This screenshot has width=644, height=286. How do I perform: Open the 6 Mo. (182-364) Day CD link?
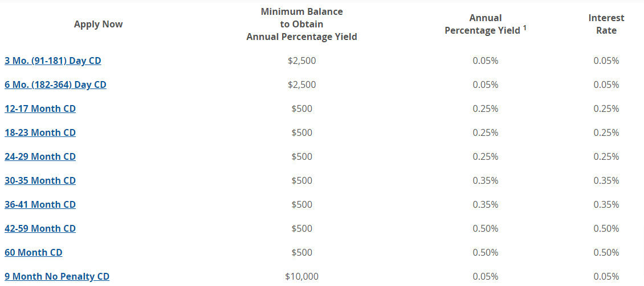point(55,84)
